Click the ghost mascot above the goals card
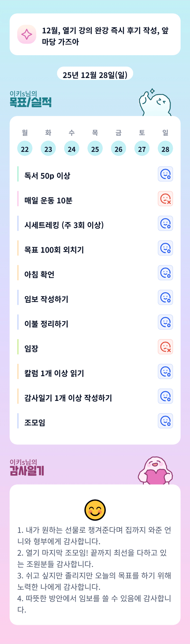 pos(155,103)
